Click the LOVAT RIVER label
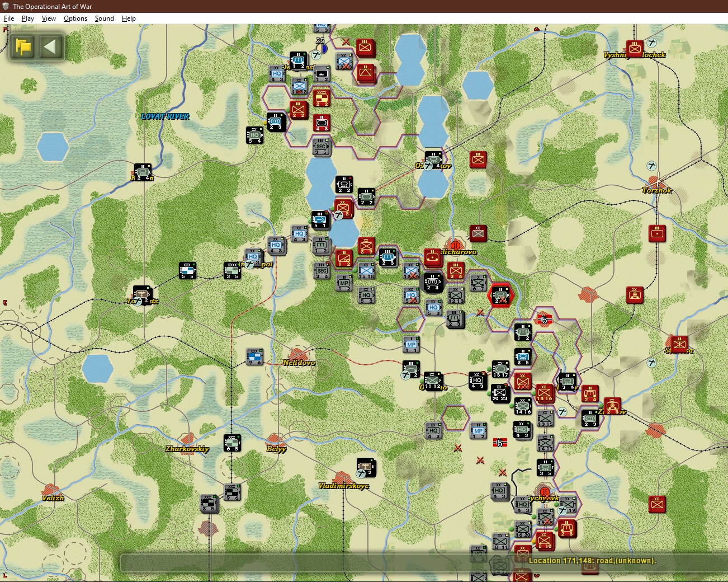The height and width of the screenshot is (582, 728). pyautogui.click(x=165, y=116)
